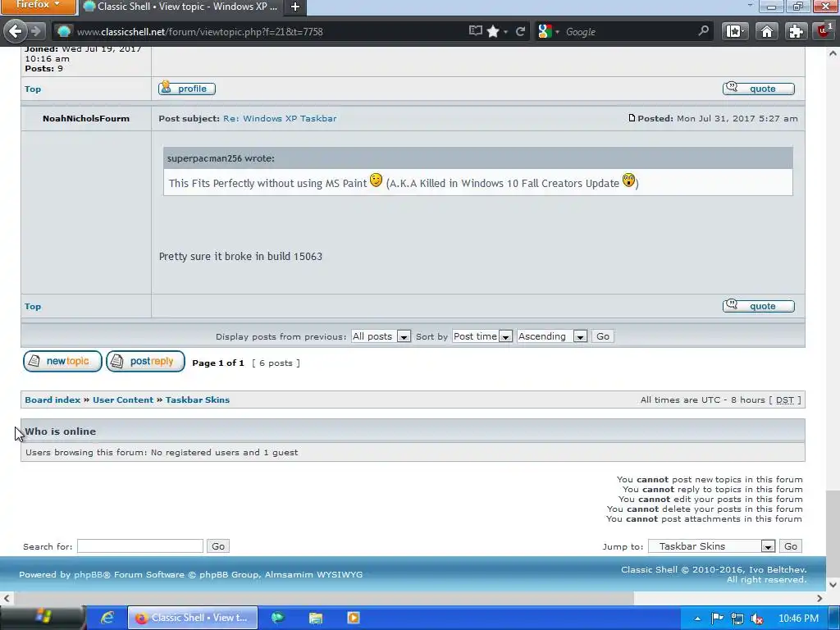Open the Firefox application menu button
The width and height of the screenshot is (840, 630).
click(38, 6)
